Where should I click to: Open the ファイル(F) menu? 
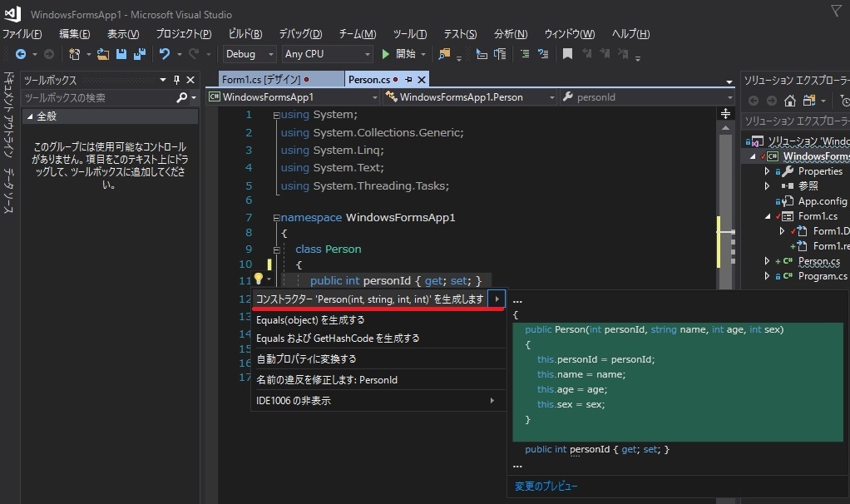pos(22,33)
